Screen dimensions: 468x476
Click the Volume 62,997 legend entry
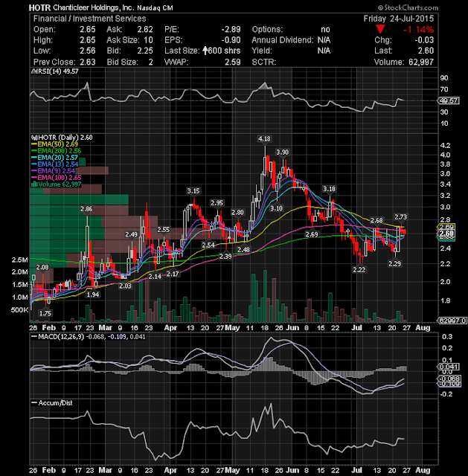[x=57, y=184]
